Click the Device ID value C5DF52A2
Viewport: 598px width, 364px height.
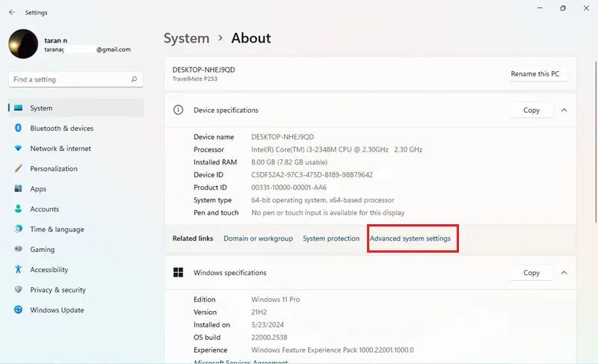[x=312, y=175]
